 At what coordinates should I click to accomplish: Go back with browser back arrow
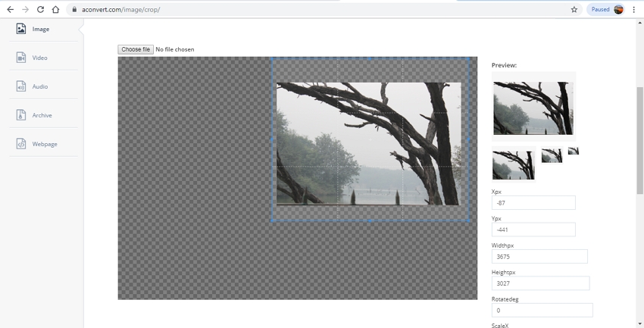pyautogui.click(x=10, y=10)
